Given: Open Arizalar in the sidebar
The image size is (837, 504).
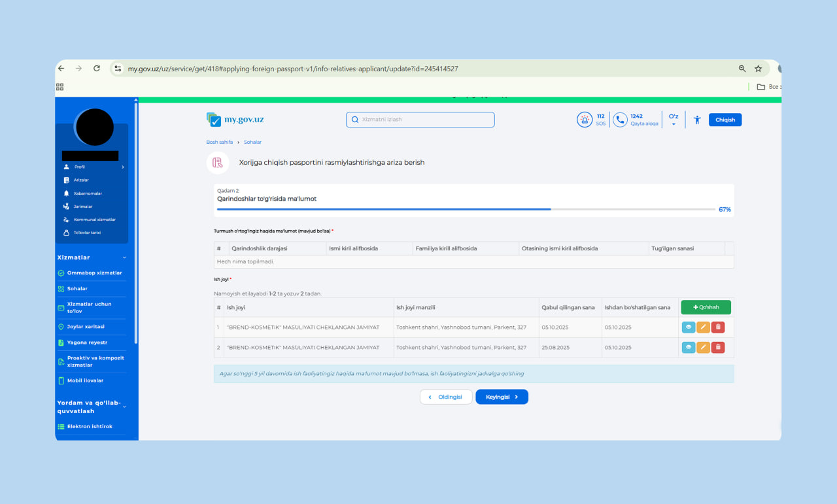Looking at the screenshot, I should tap(81, 180).
